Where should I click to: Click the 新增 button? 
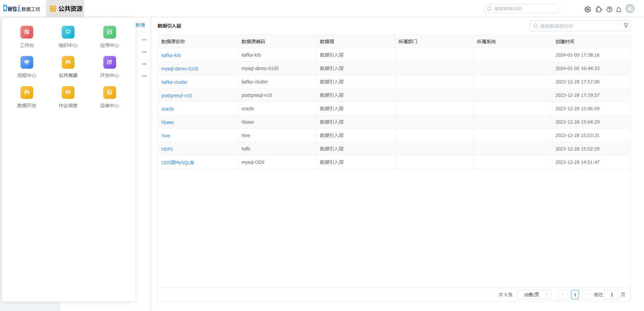click(140, 25)
